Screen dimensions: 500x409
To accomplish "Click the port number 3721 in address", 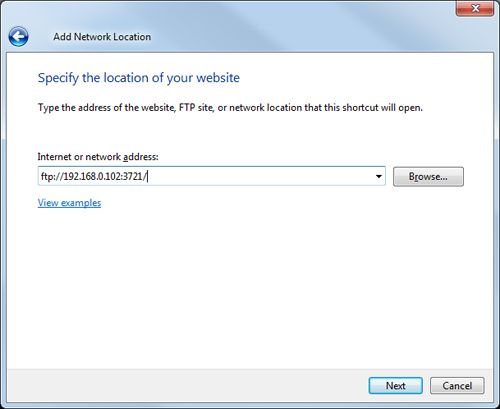I will [x=133, y=176].
